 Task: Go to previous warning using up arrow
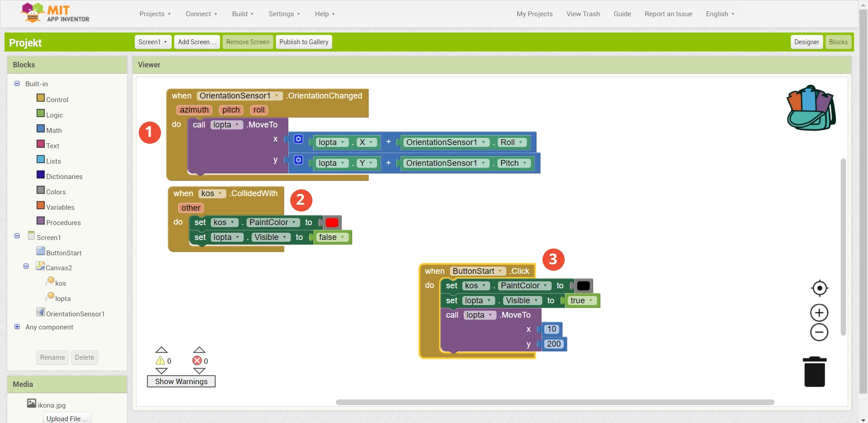(x=161, y=350)
